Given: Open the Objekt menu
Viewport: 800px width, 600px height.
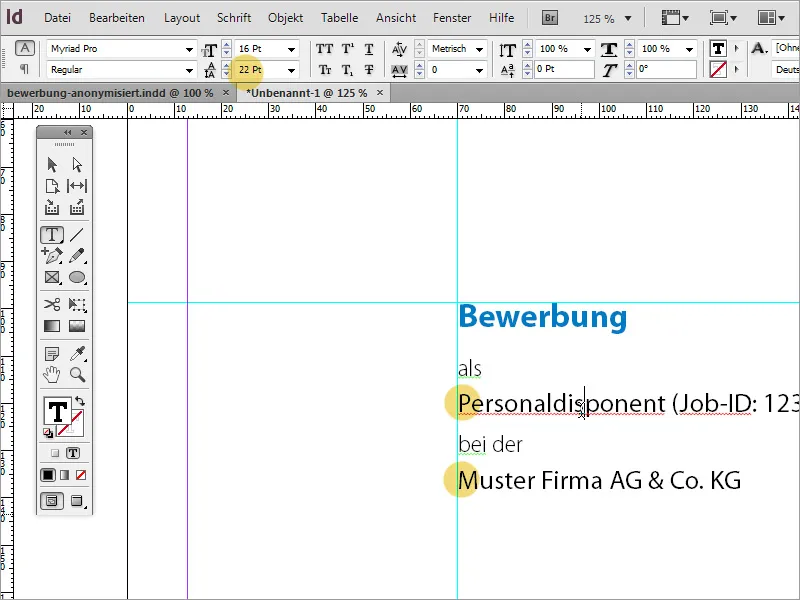Looking at the screenshot, I should (x=285, y=18).
